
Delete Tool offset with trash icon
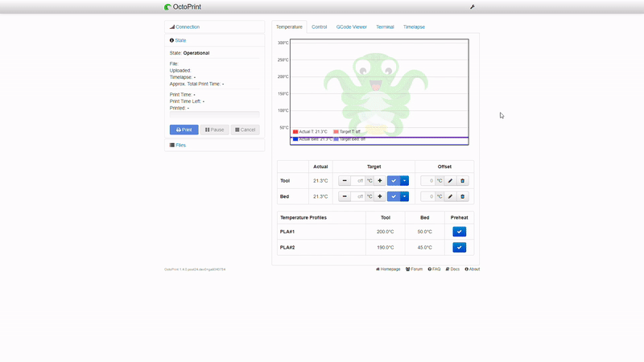(x=462, y=180)
